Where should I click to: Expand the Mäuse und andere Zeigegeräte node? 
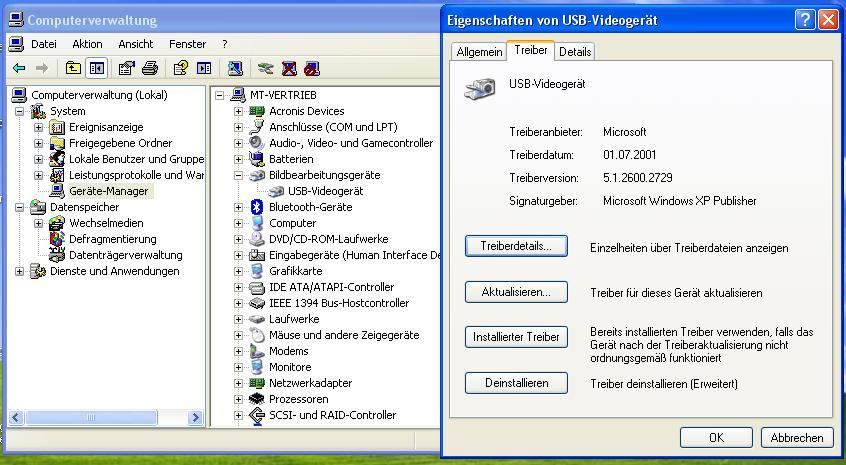[238, 335]
